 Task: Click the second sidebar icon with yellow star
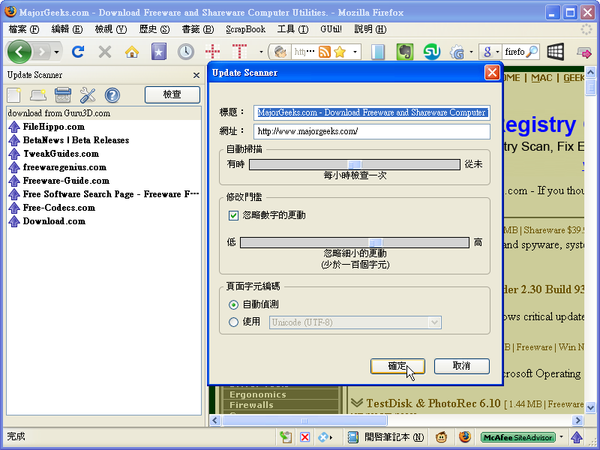click(38, 95)
